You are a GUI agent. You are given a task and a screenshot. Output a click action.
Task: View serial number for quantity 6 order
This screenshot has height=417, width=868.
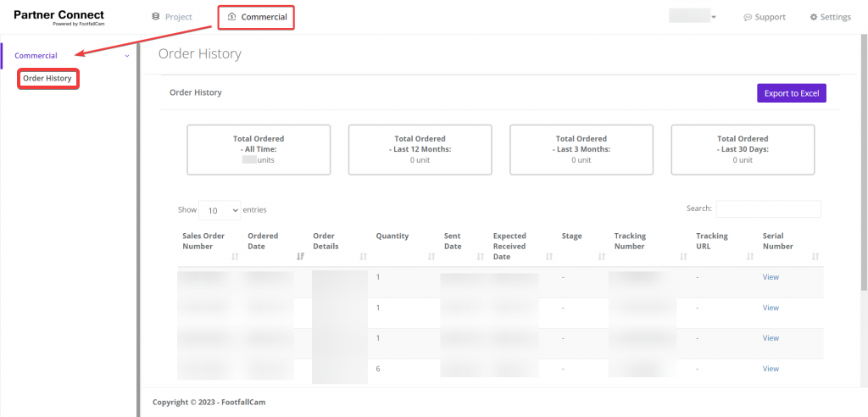770,369
